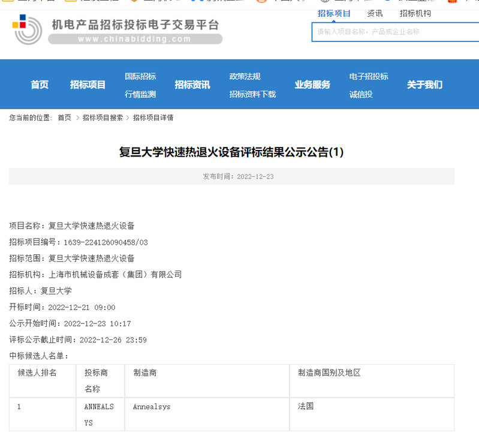Select the 招标项目 search tab

(334, 13)
